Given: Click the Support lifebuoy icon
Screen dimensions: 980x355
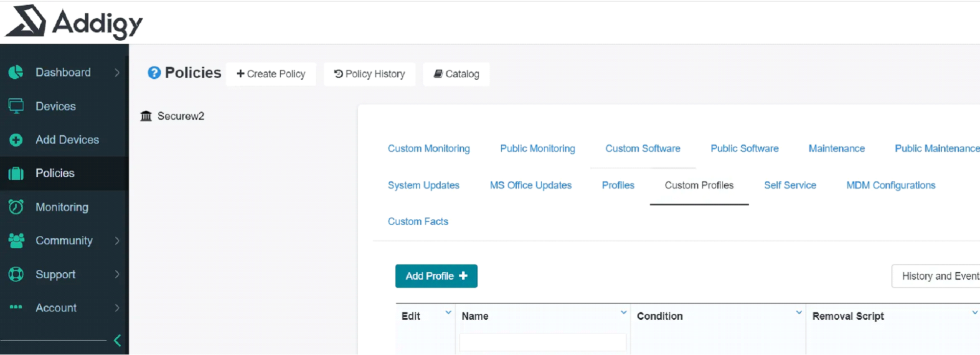Looking at the screenshot, I should 16,274.
